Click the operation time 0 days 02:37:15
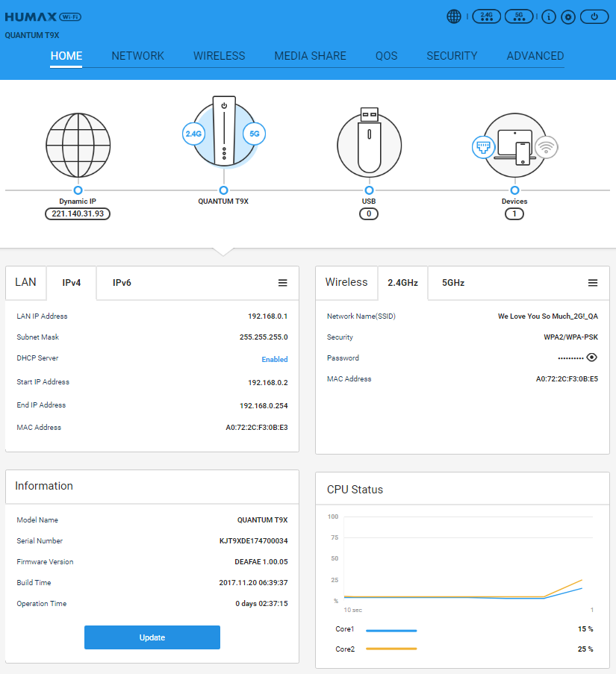The width and height of the screenshot is (616, 674). click(x=262, y=604)
